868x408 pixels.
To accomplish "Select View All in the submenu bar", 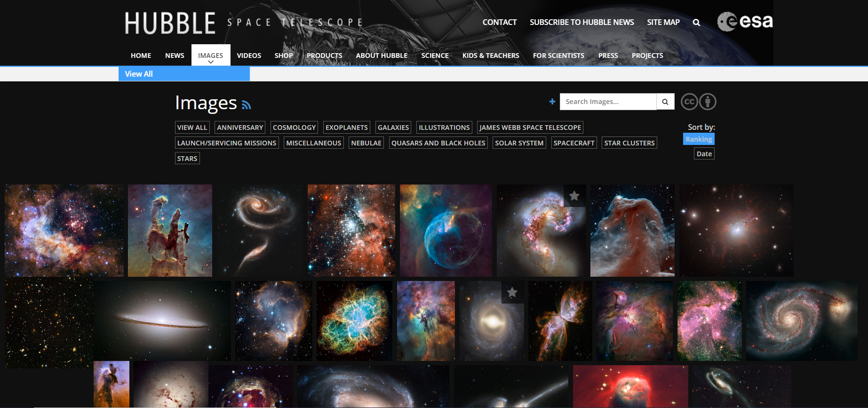I will point(184,74).
